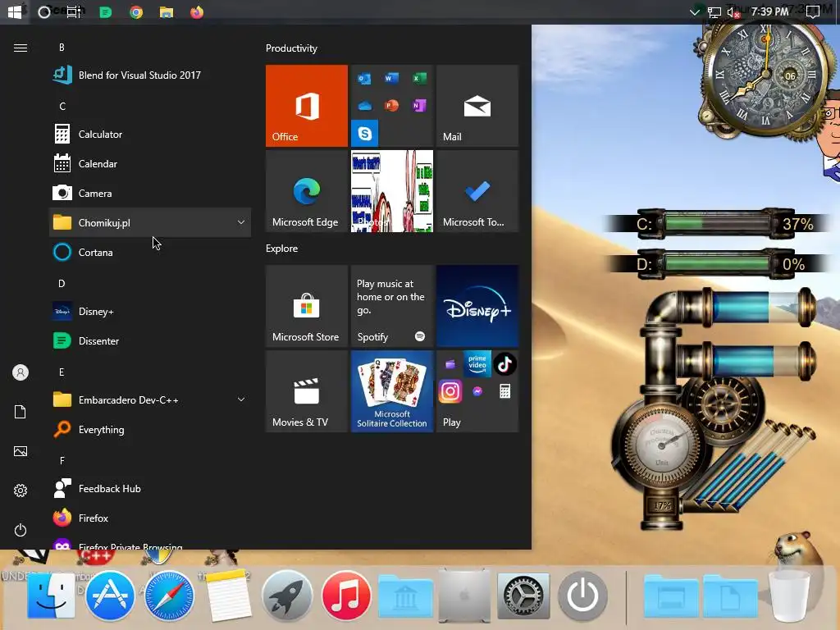The height and width of the screenshot is (630, 840).
Task: Open Finder in the dock
Action: 52,596
